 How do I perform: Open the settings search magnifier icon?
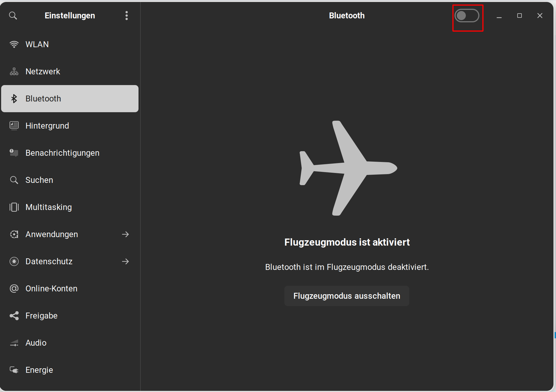(13, 16)
